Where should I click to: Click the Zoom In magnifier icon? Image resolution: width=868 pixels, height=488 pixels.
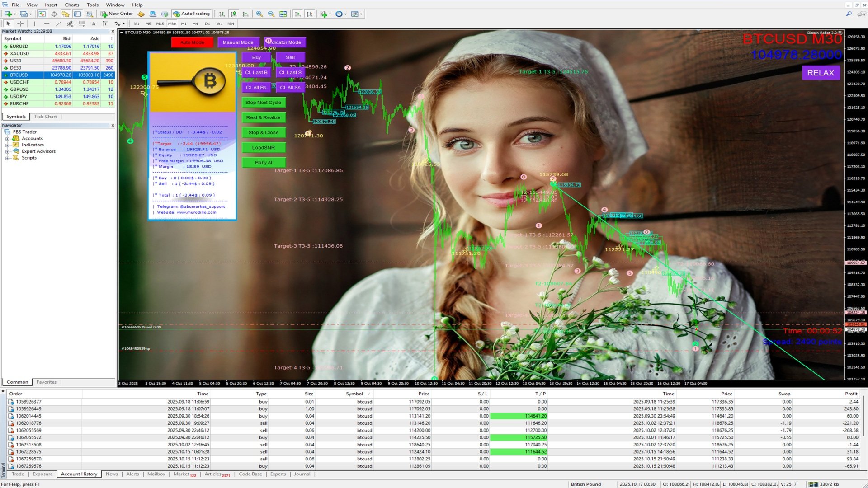pos(259,14)
